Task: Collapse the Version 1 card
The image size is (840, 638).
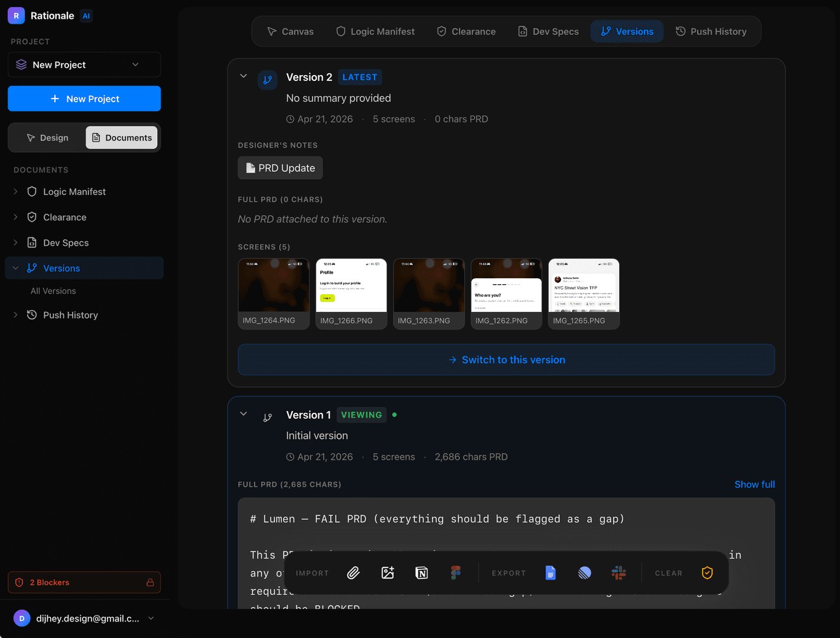Action: coord(243,414)
